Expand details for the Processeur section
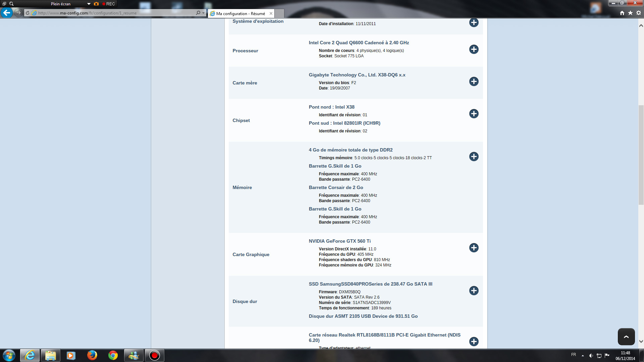The width and height of the screenshot is (644, 362). [x=474, y=49]
